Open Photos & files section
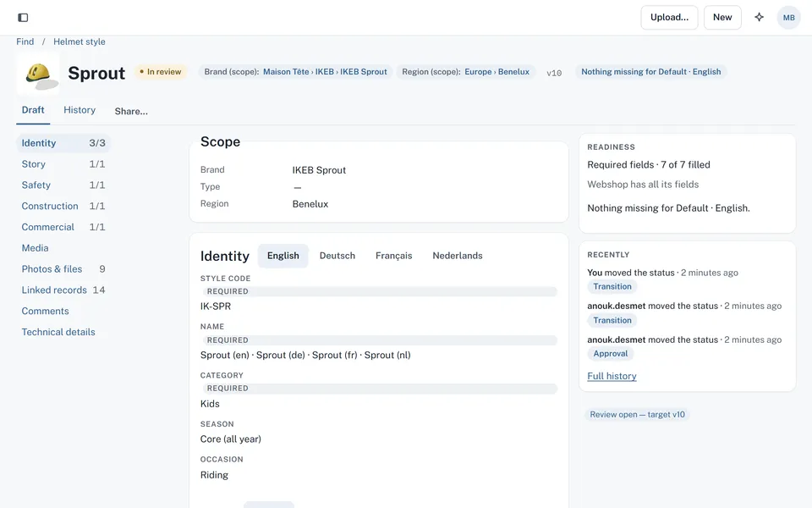 [x=63, y=269]
